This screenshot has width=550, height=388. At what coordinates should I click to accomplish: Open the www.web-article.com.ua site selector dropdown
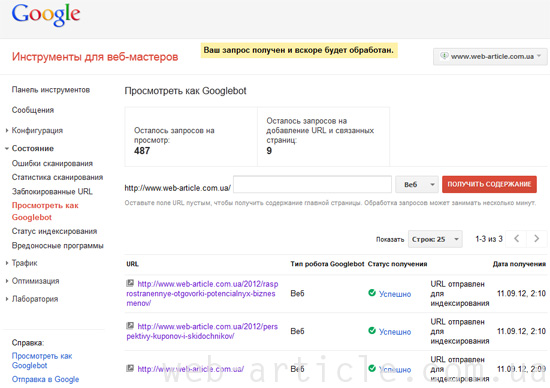490,56
